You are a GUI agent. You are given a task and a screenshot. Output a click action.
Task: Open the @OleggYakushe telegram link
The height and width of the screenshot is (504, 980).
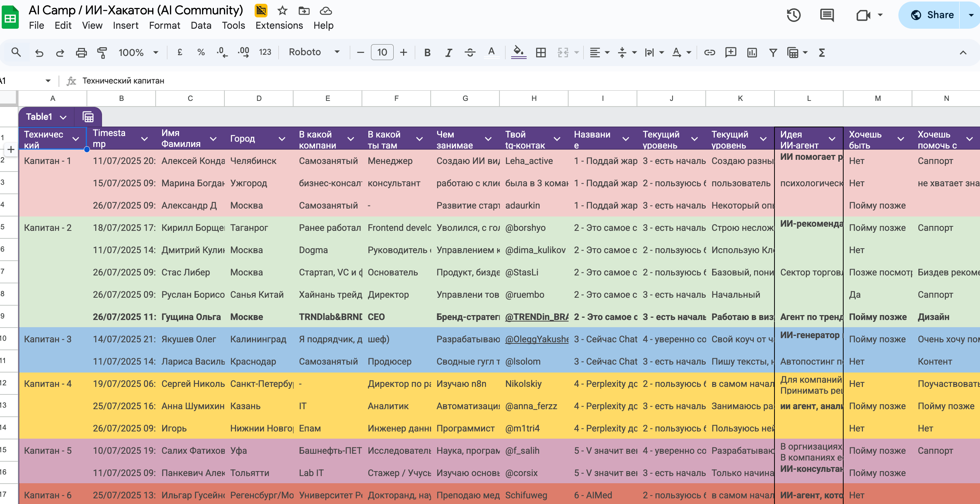536,339
